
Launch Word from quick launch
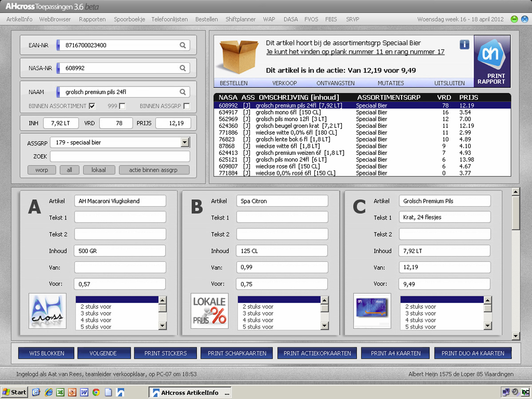84,392
